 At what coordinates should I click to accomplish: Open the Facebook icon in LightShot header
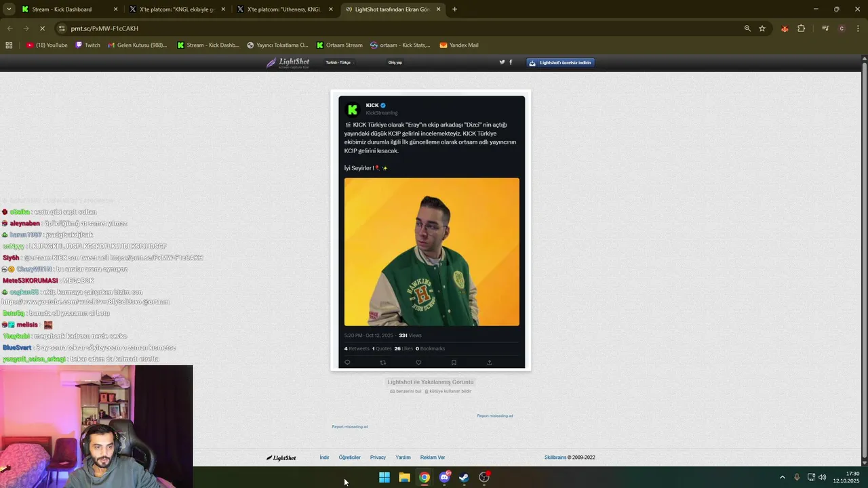tap(511, 62)
